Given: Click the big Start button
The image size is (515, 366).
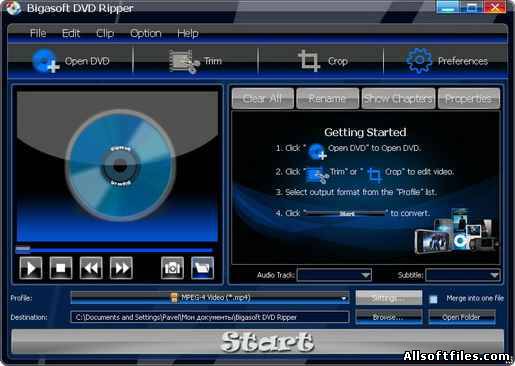Looking at the screenshot, I should pos(257,341).
